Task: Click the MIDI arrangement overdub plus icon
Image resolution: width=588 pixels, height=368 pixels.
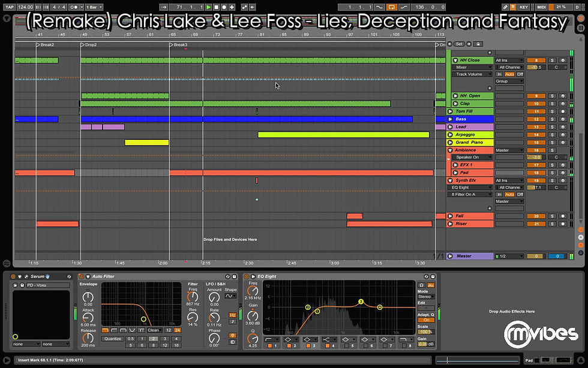Action: 232,7
